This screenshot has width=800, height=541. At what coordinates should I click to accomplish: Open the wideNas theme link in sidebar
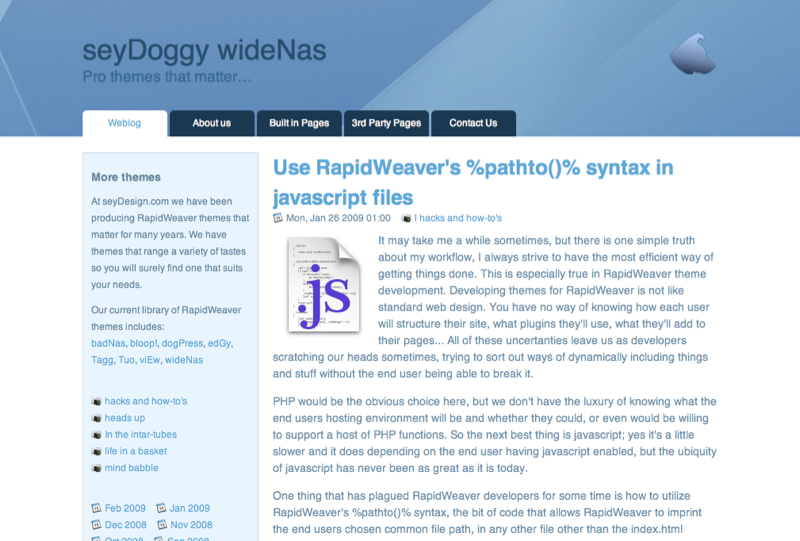[x=184, y=360]
